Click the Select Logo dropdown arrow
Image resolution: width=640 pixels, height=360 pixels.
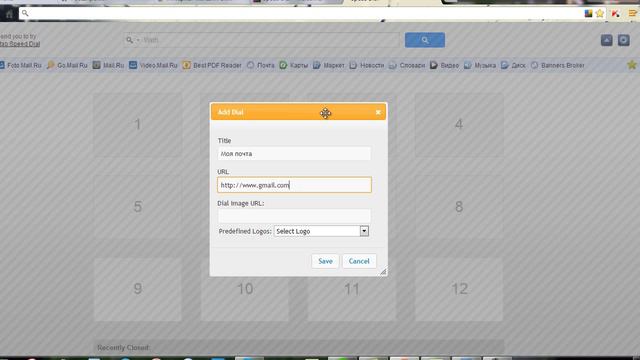click(x=364, y=231)
